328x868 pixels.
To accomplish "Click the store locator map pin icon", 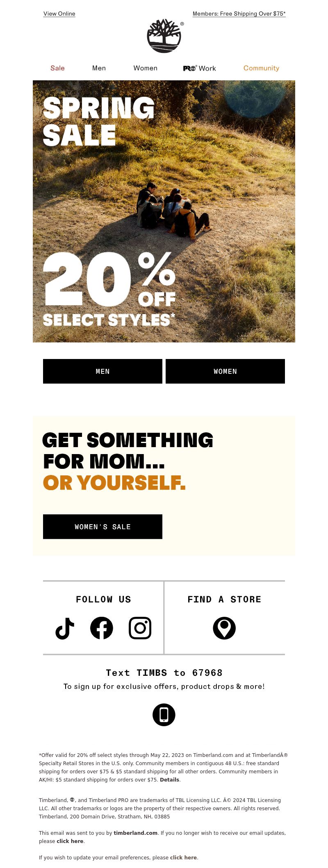I will [x=224, y=628].
